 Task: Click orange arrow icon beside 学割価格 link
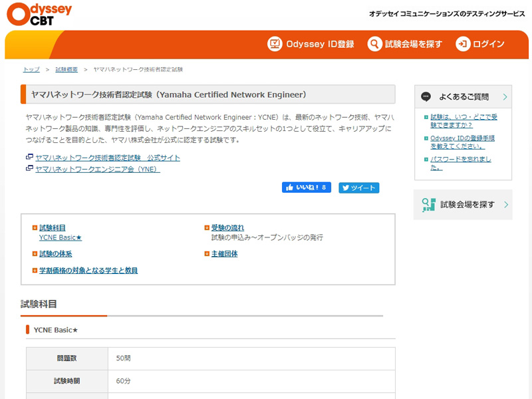(x=35, y=271)
